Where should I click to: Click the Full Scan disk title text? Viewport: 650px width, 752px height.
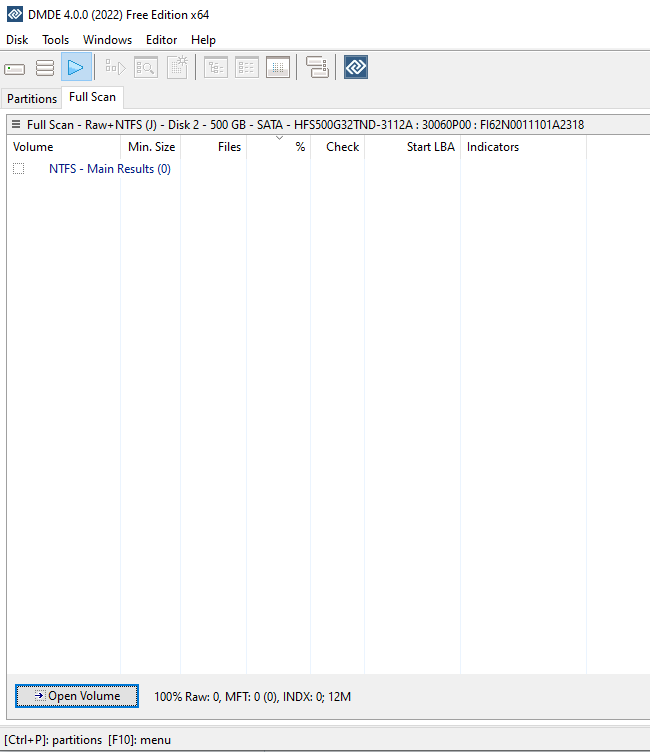[x=306, y=125]
